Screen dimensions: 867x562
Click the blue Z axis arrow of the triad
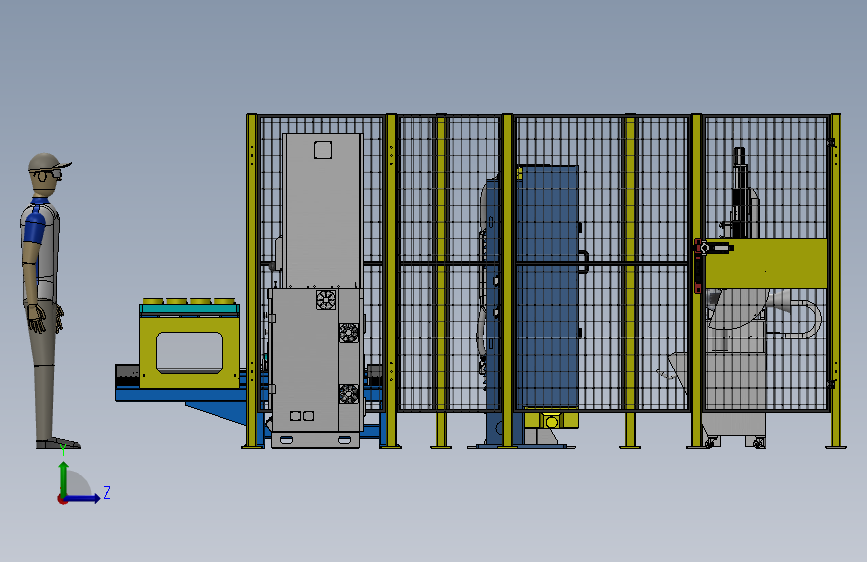tap(83, 498)
